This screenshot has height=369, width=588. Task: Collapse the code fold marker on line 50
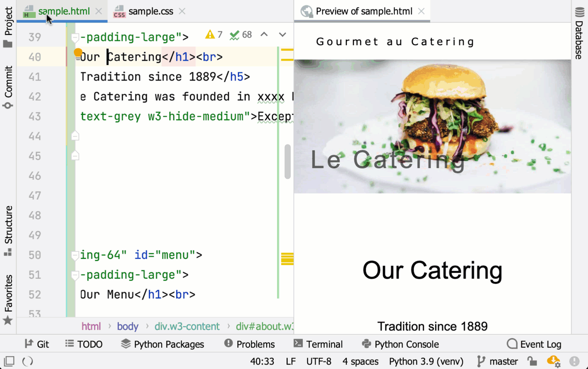tap(75, 255)
